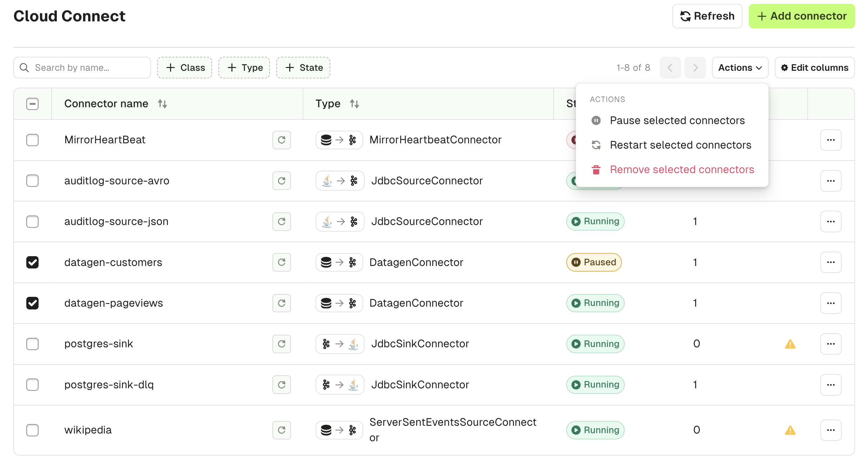Screen dimensions: 868x464
Task: Go to the next page of connectors
Action: coord(695,68)
